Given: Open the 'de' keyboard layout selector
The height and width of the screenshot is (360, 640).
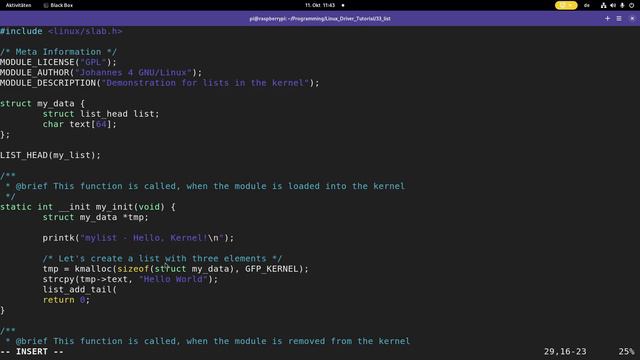Looking at the screenshot, I should coord(587,5).
